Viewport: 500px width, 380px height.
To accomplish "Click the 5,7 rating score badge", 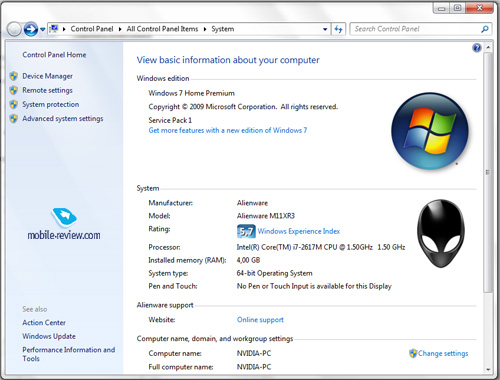I will (246, 231).
